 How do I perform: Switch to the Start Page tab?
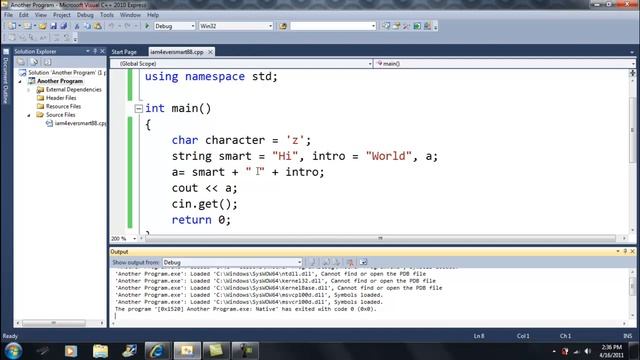point(124,52)
